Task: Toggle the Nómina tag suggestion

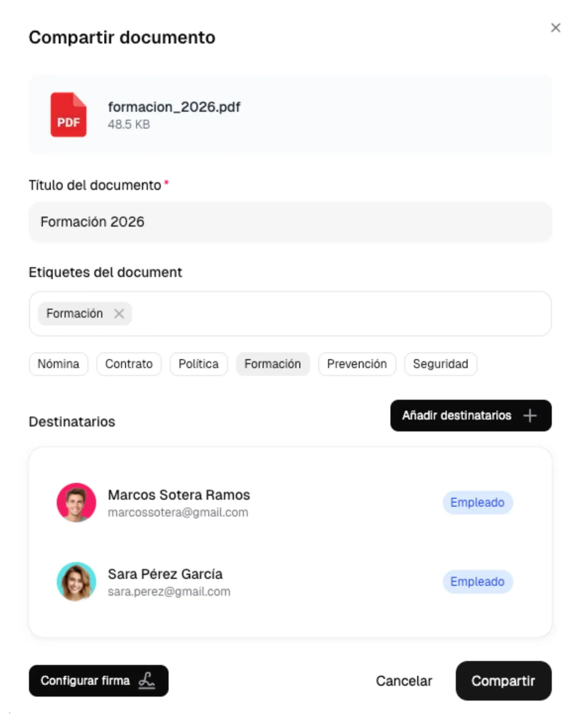Action: pos(58,364)
